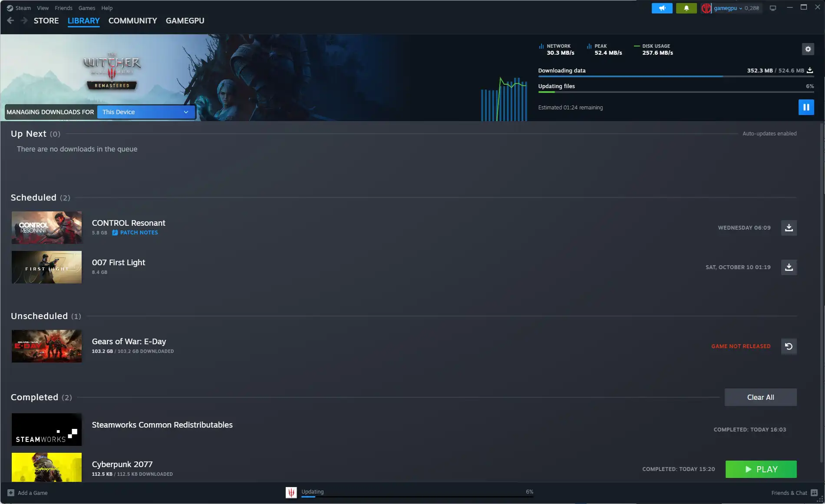Open CONTROL Resonant patch notes icon
This screenshot has height=504, width=825.
pyautogui.click(x=115, y=233)
